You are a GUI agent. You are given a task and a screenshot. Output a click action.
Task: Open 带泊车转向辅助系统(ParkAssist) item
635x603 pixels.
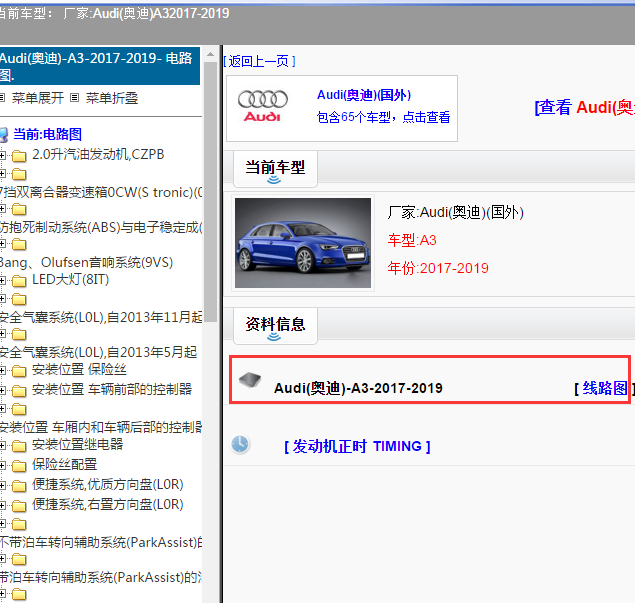click(101, 577)
